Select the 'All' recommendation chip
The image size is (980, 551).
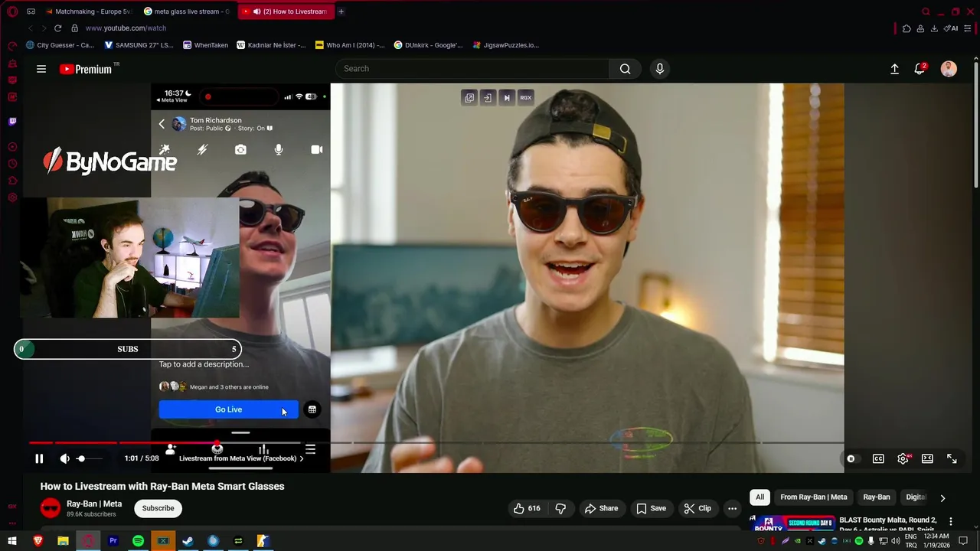759,497
